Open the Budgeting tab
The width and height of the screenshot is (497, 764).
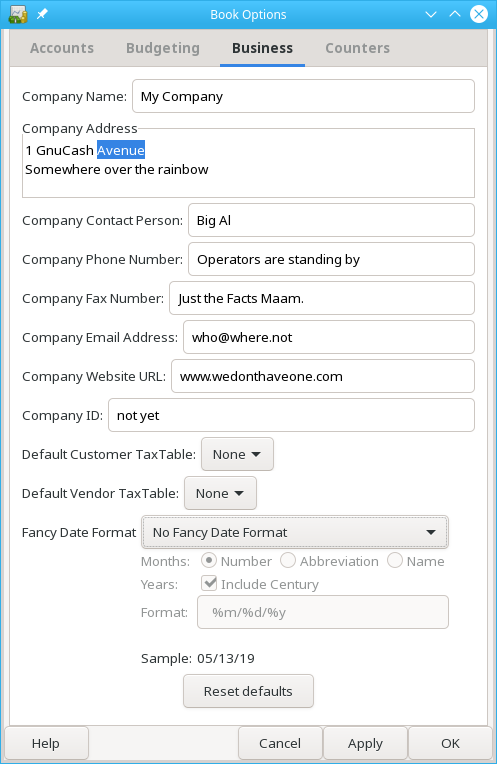(x=163, y=48)
